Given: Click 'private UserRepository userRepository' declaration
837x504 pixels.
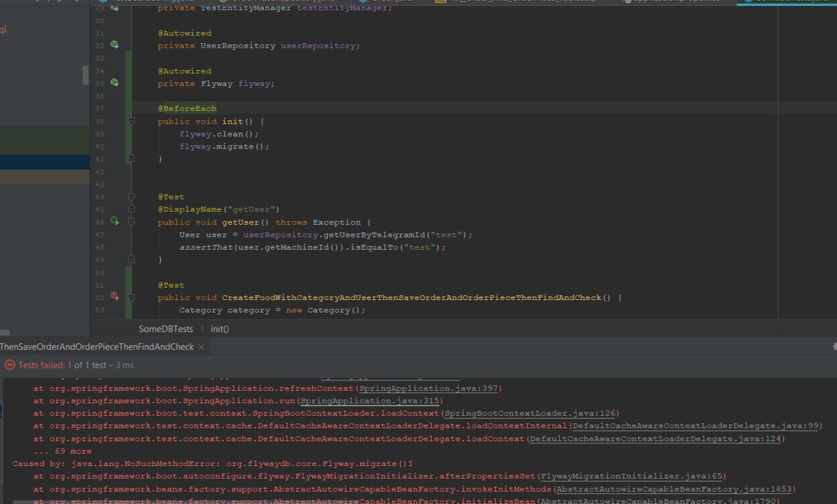Looking at the screenshot, I should click(x=259, y=46).
